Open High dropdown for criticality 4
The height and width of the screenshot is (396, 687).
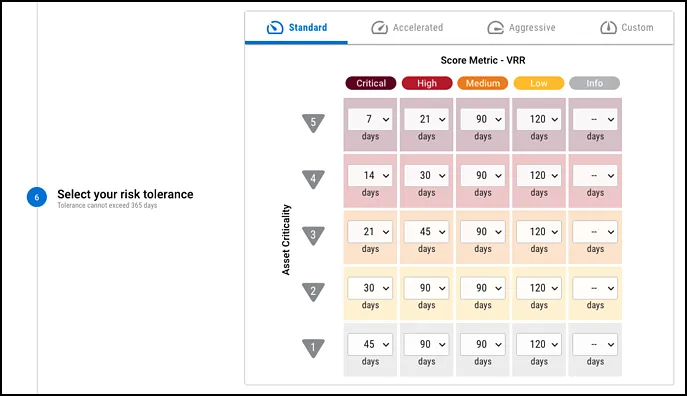coord(426,175)
